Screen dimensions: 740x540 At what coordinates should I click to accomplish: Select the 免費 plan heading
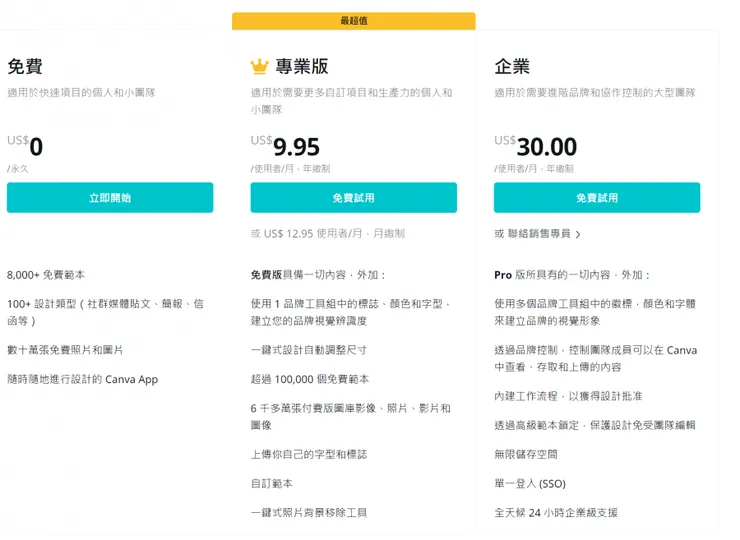25,66
